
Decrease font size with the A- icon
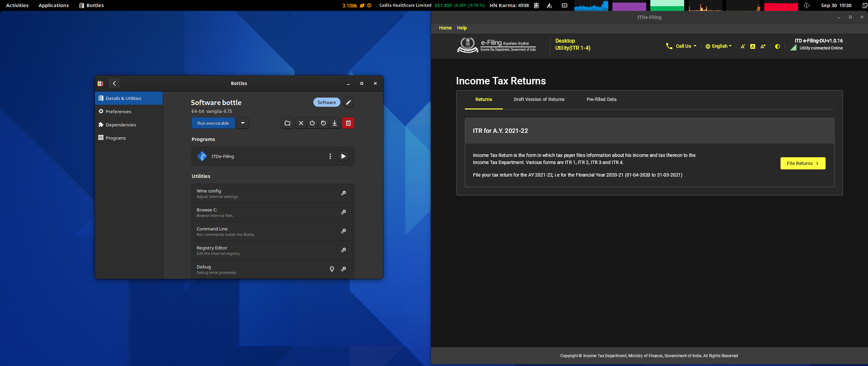(743, 46)
